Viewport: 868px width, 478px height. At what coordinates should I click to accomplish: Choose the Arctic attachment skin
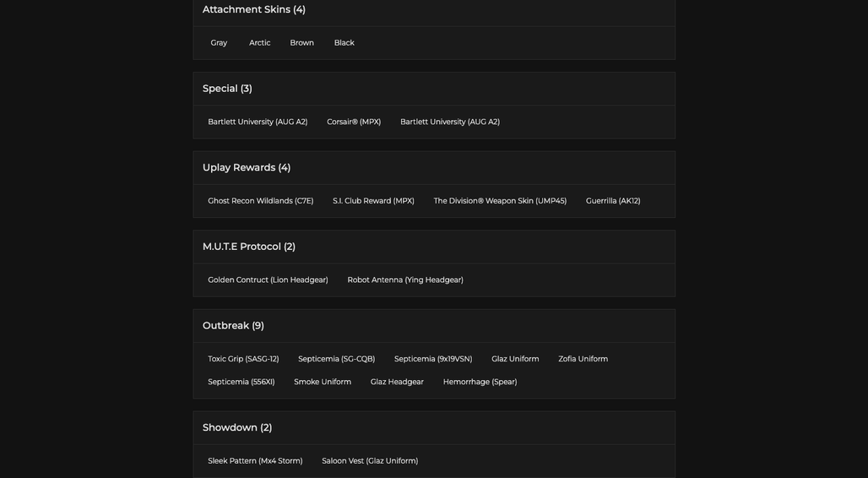[259, 43]
